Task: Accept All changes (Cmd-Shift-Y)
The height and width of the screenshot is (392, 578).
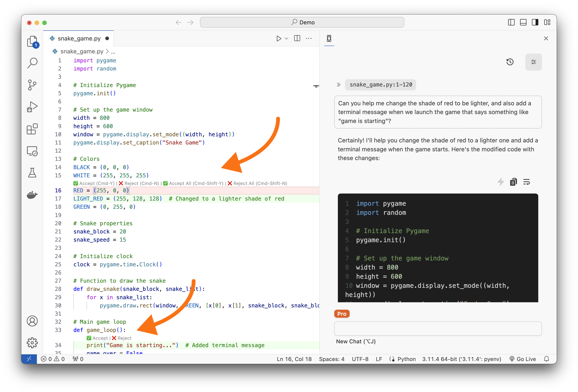Action: point(193,183)
